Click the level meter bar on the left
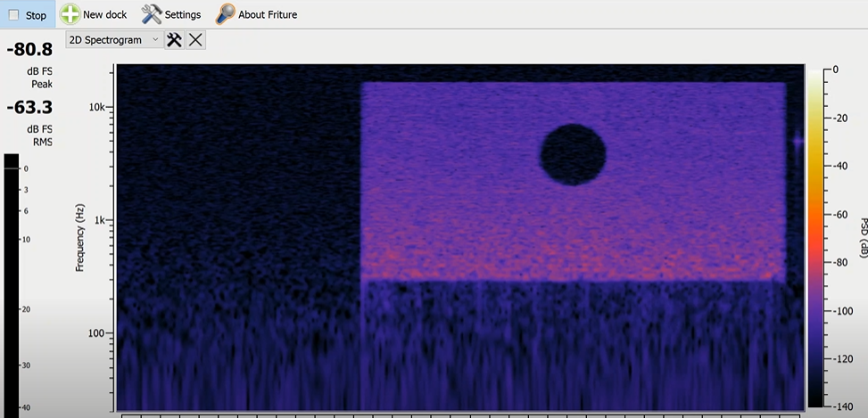The width and height of the screenshot is (868, 418). click(11, 285)
